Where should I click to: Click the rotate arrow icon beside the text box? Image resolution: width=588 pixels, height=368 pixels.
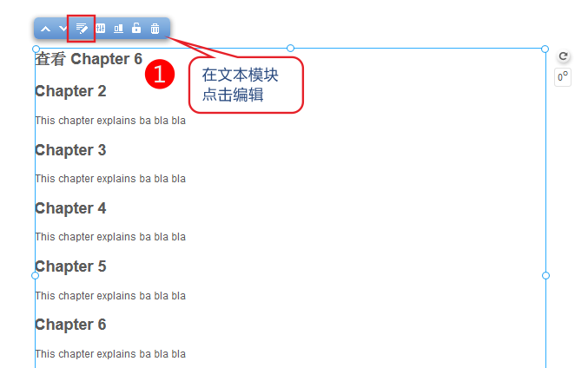[x=563, y=56]
